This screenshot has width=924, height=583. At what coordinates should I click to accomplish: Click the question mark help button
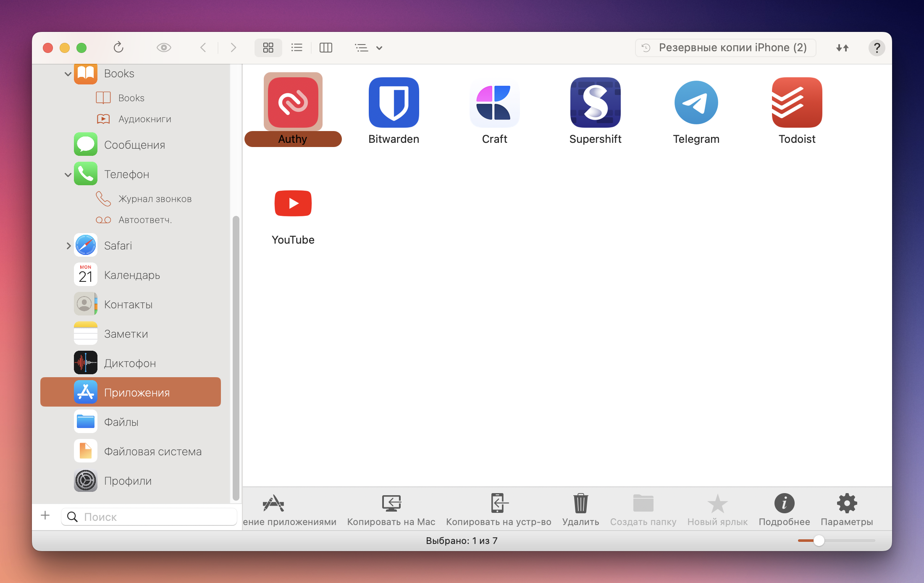pos(877,48)
